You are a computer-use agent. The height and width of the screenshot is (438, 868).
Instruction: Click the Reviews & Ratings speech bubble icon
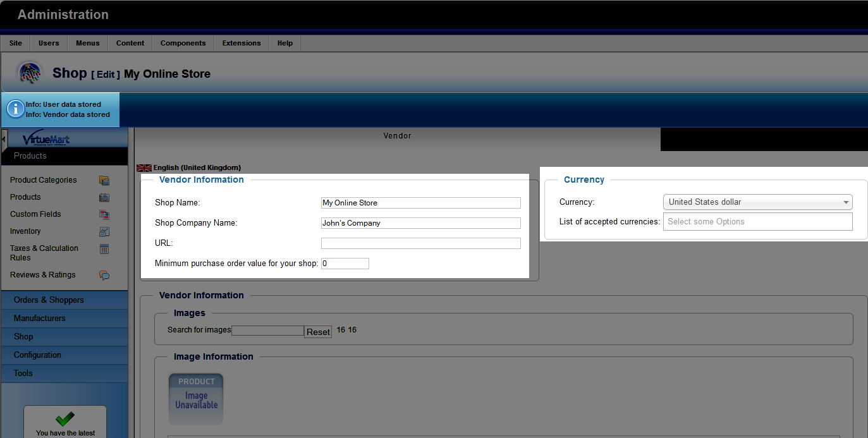coord(104,275)
